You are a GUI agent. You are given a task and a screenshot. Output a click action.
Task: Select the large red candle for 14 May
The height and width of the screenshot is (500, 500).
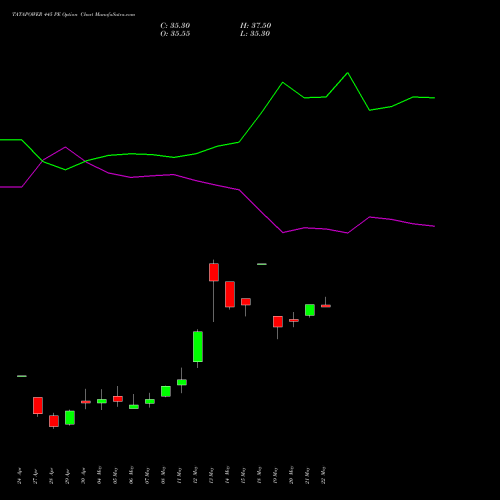(230, 294)
